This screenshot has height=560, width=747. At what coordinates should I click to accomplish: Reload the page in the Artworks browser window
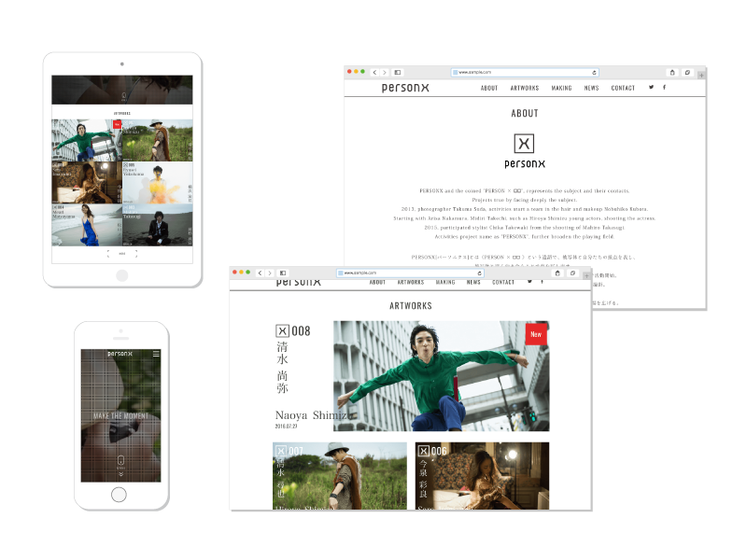point(480,273)
